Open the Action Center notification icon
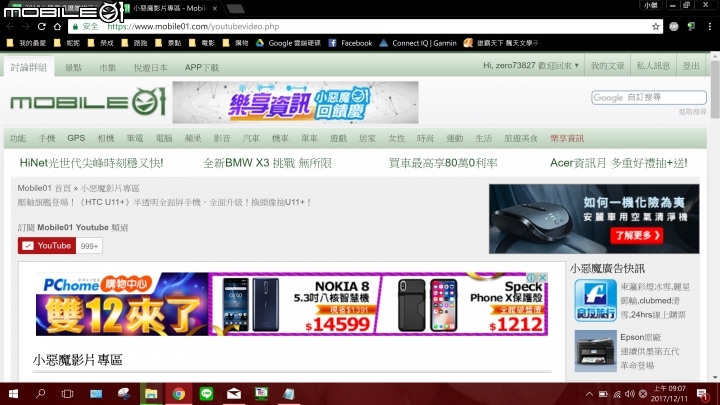Image resolution: width=720 pixels, height=405 pixels. click(x=703, y=394)
